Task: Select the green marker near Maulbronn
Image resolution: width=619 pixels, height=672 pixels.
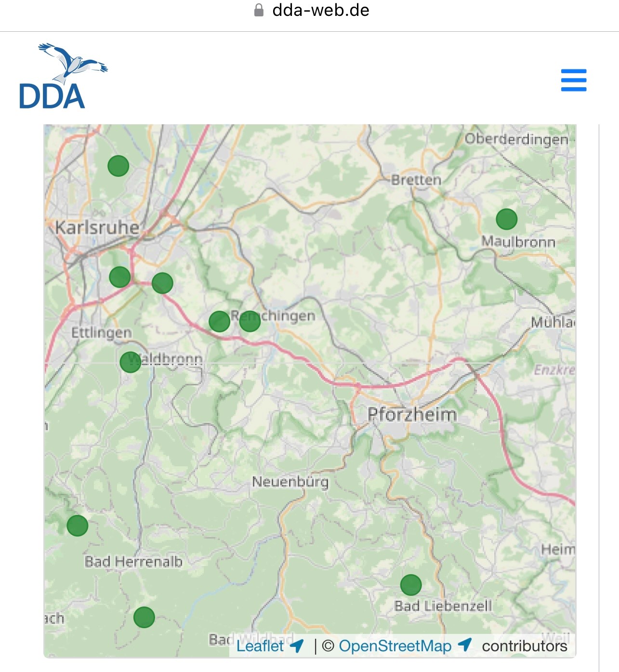Action: click(x=506, y=220)
